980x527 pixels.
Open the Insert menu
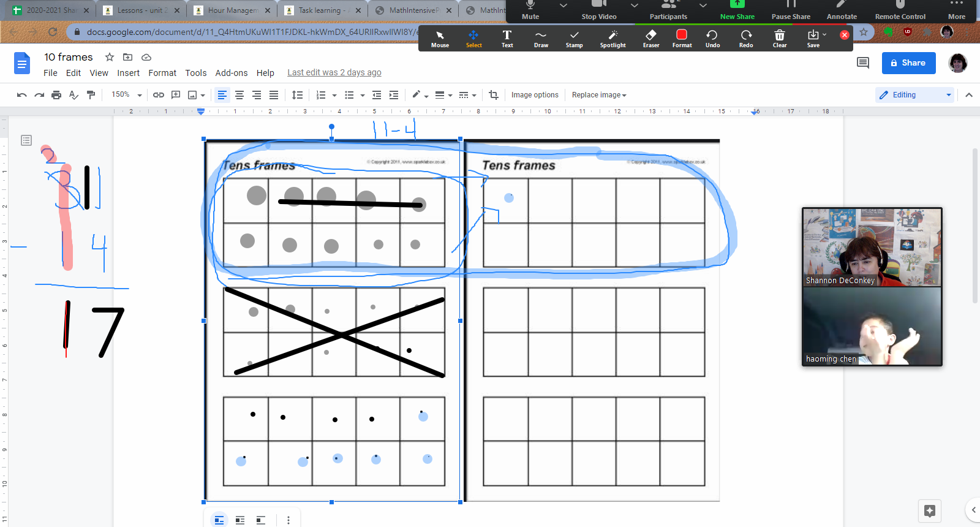(x=129, y=73)
